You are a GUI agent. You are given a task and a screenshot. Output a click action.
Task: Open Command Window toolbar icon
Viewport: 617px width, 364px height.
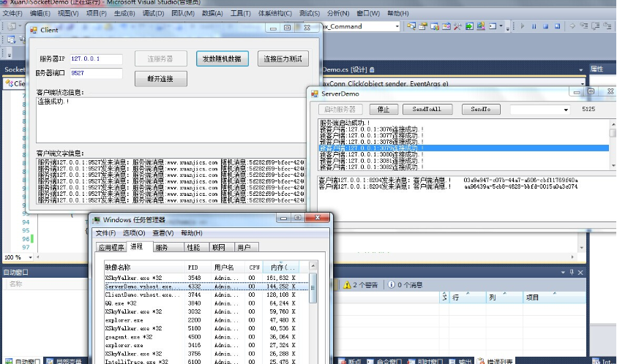[493, 26]
